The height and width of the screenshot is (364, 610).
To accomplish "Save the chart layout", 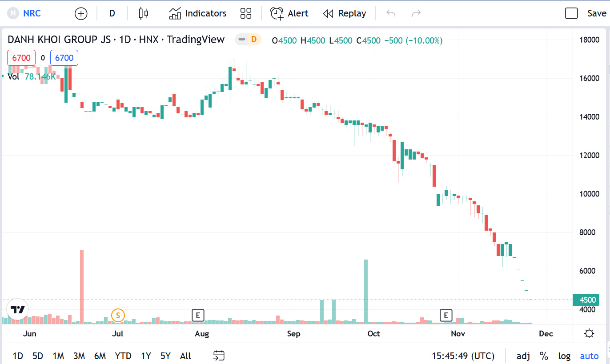I will pos(597,13).
